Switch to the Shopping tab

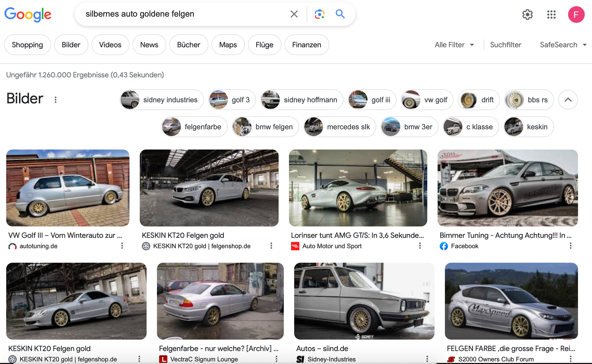[x=27, y=45]
